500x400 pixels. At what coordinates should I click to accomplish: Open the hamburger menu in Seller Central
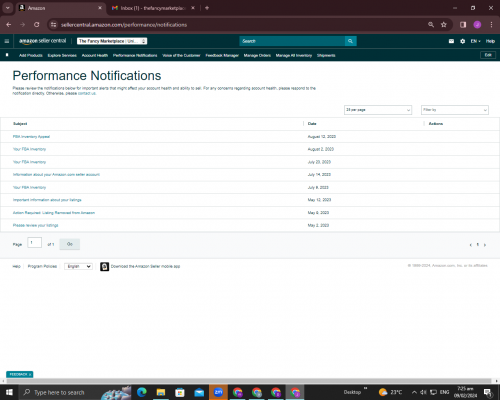[x=7, y=41]
